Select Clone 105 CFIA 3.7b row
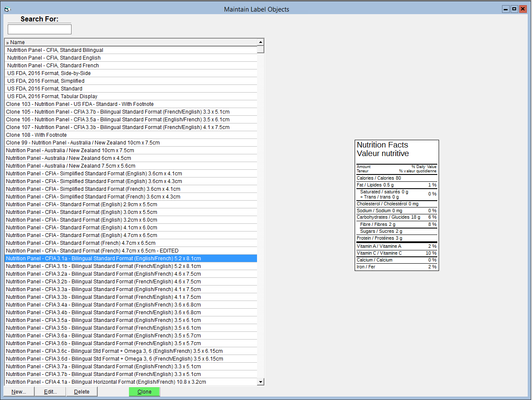532x400 pixels. tap(131, 112)
